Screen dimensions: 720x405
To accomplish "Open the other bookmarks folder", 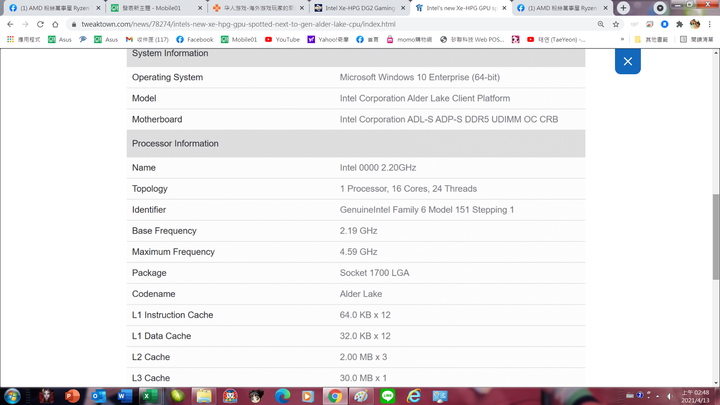I will tap(651, 39).
